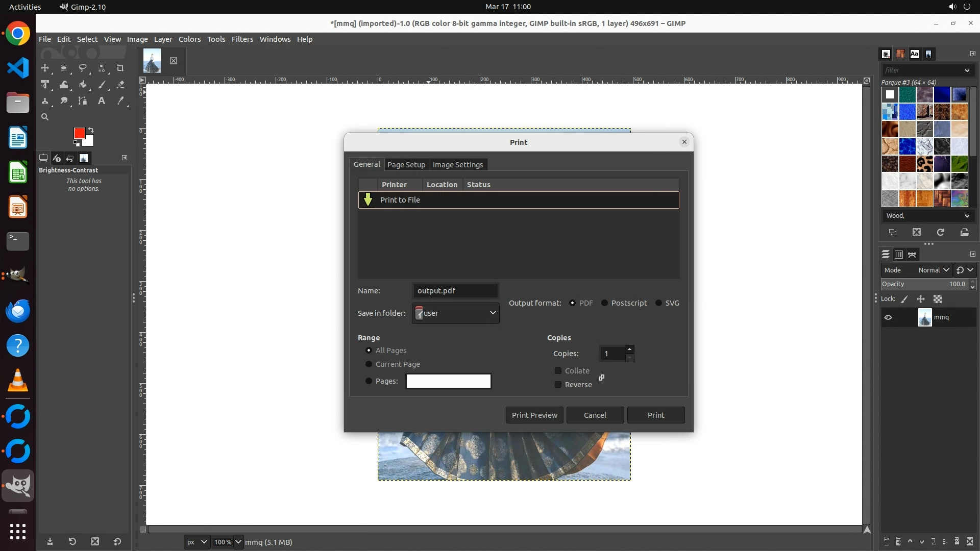Toggle visibility of mmq layer
This screenshot has width=980, height=551.
pyautogui.click(x=888, y=317)
